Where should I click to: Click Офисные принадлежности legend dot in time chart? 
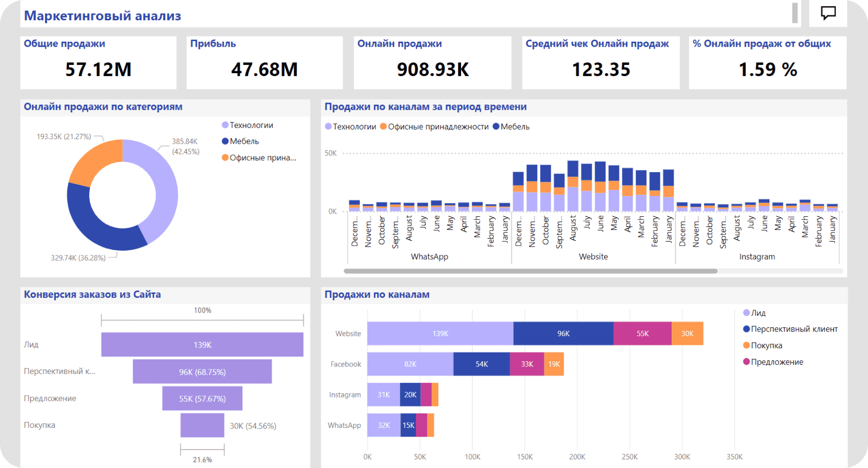[384, 127]
